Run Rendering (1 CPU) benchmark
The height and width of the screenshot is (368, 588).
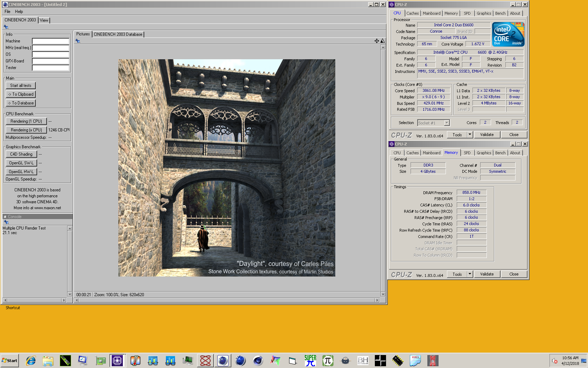(26, 121)
